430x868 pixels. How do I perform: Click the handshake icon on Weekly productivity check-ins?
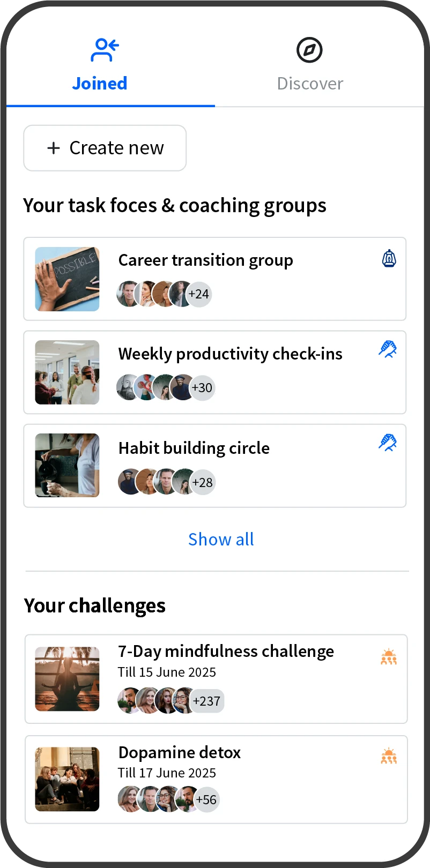click(x=388, y=349)
